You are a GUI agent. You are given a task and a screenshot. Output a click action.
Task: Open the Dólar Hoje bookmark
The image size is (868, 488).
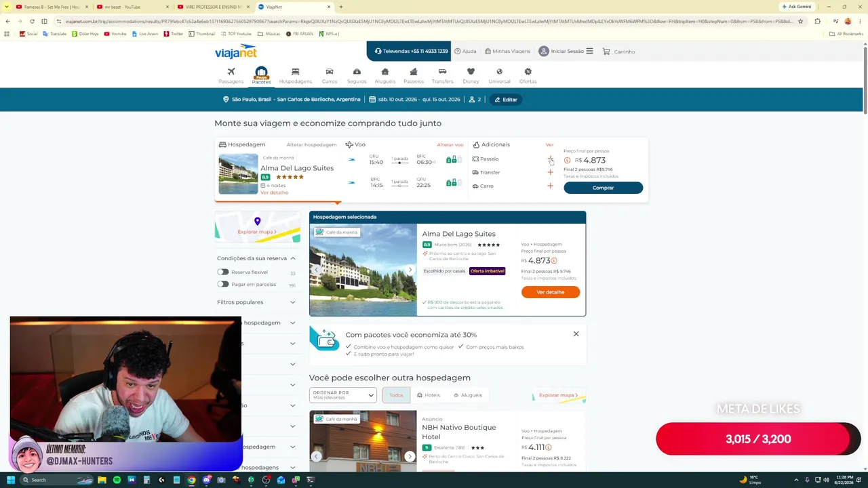point(85,34)
